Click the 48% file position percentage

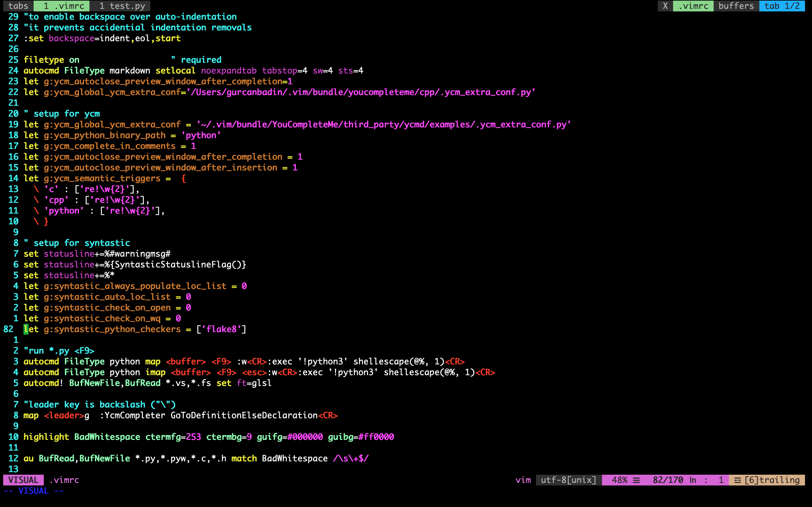point(619,480)
